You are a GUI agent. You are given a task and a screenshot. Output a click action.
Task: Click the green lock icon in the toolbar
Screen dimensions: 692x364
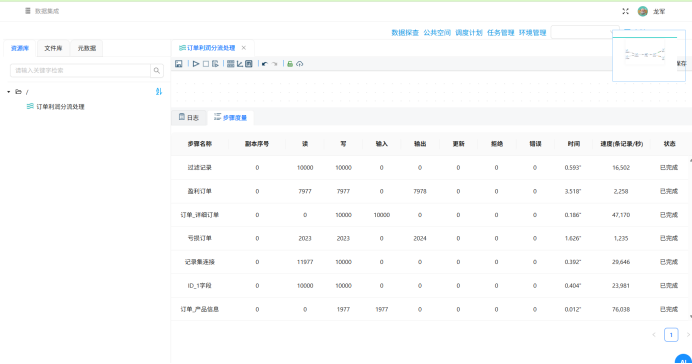click(x=290, y=64)
